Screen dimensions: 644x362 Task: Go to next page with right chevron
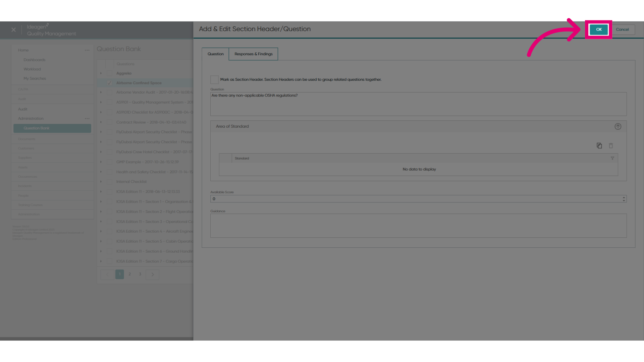(153, 275)
